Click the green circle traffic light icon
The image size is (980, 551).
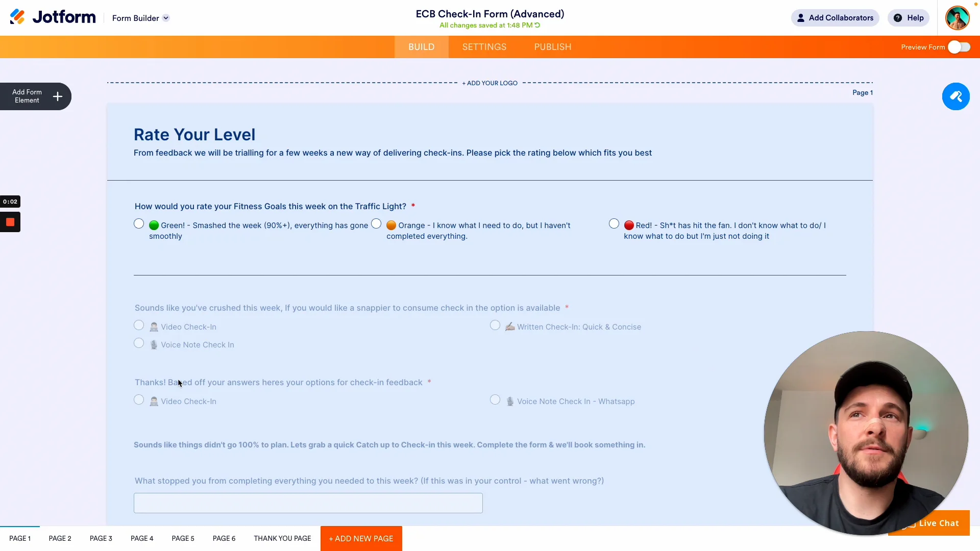[154, 225]
